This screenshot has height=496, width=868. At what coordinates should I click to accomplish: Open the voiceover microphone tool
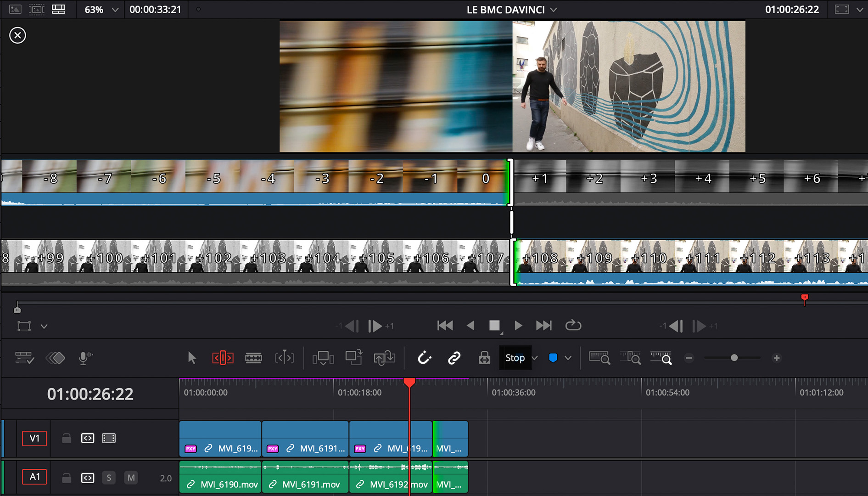coord(85,358)
